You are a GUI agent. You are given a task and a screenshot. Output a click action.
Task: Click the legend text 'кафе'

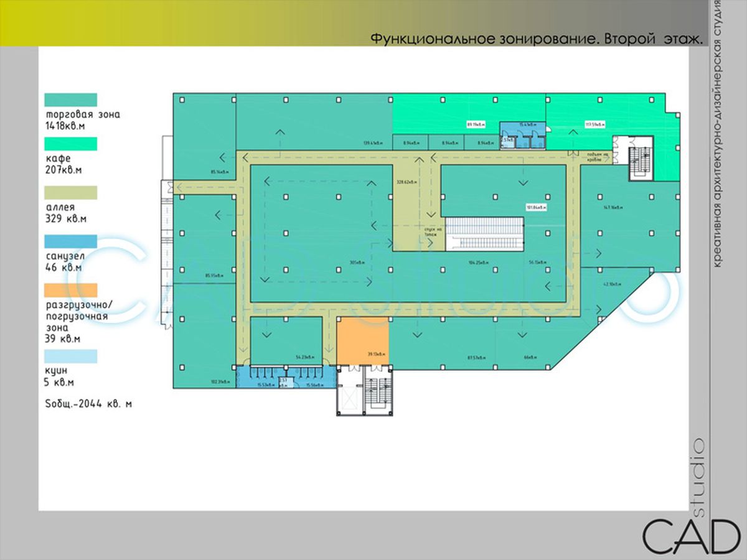point(57,159)
